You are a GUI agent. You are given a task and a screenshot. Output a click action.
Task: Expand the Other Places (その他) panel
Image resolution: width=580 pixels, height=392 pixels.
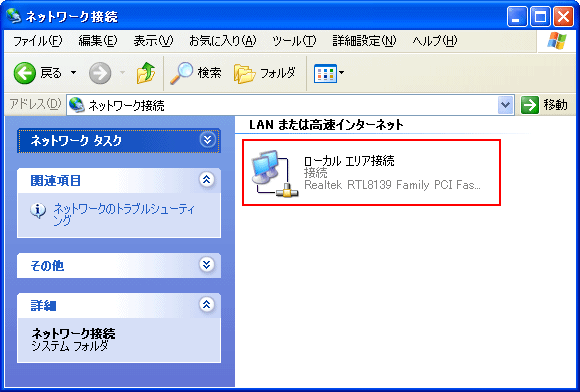(206, 265)
